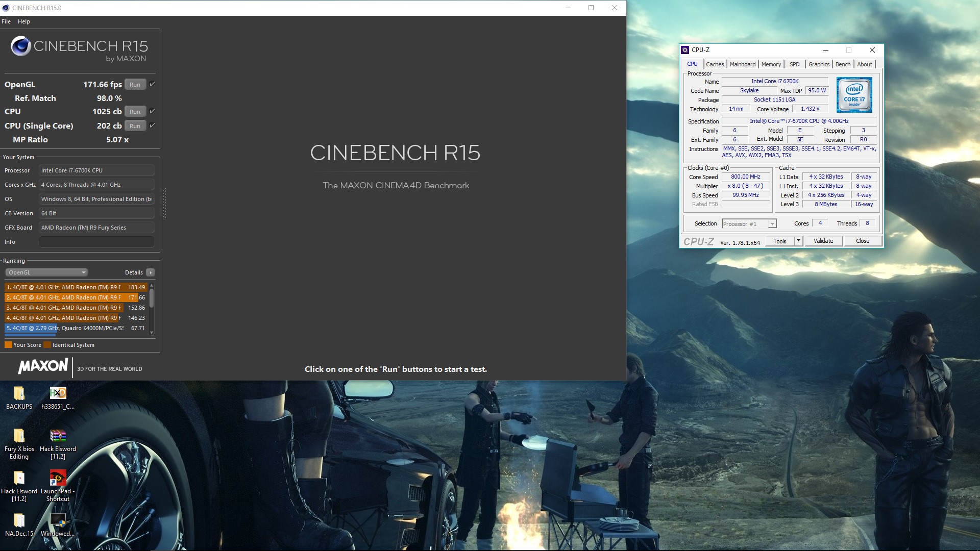This screenshot has width=980, height=551.
Task: Select ranking entry scoring 183.49
Action: coord(76,287)
